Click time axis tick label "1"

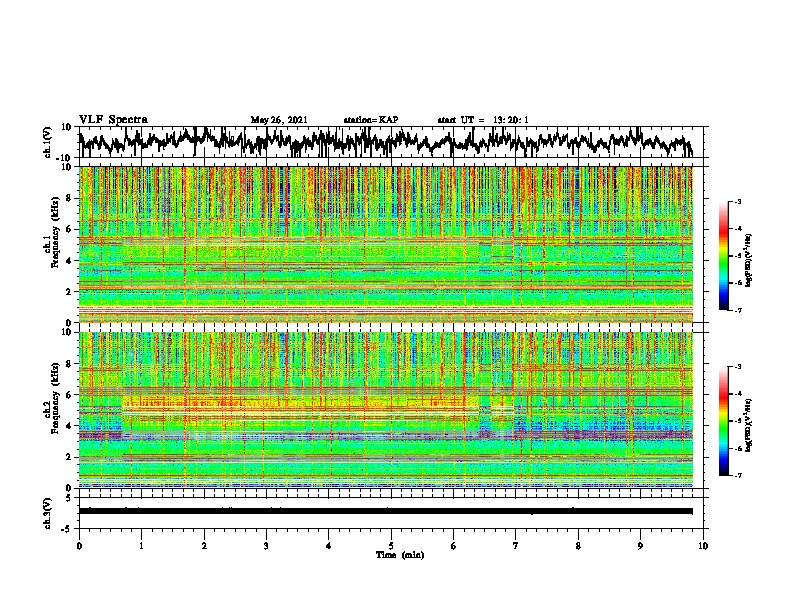(x=141, y=546)
